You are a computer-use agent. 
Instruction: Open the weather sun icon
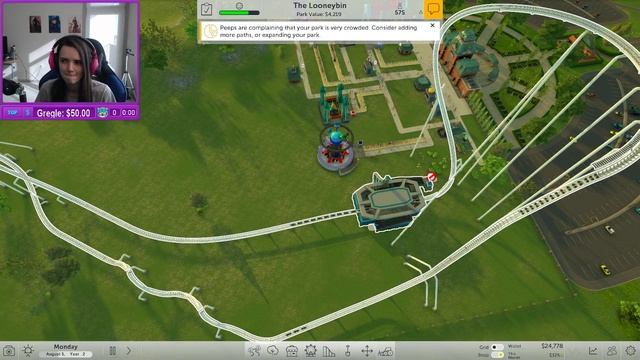pyautogui.click(x=28, y=351)
